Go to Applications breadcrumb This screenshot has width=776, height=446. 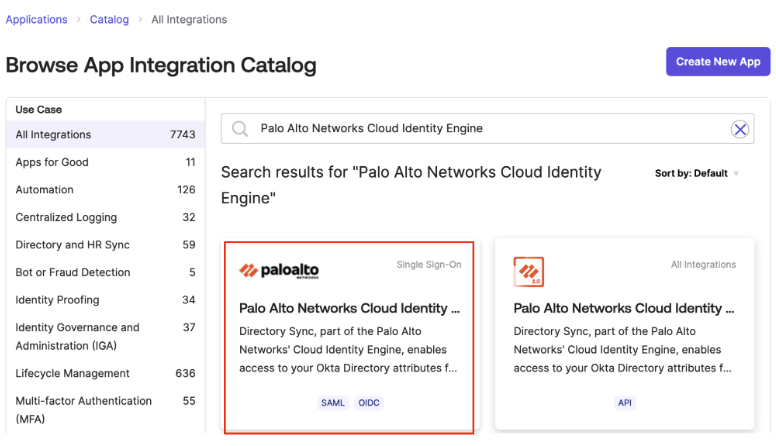pos(36,19)
